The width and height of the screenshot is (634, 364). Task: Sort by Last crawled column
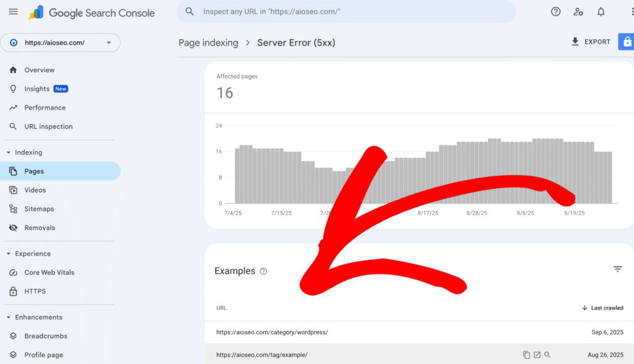pos(602,308)
